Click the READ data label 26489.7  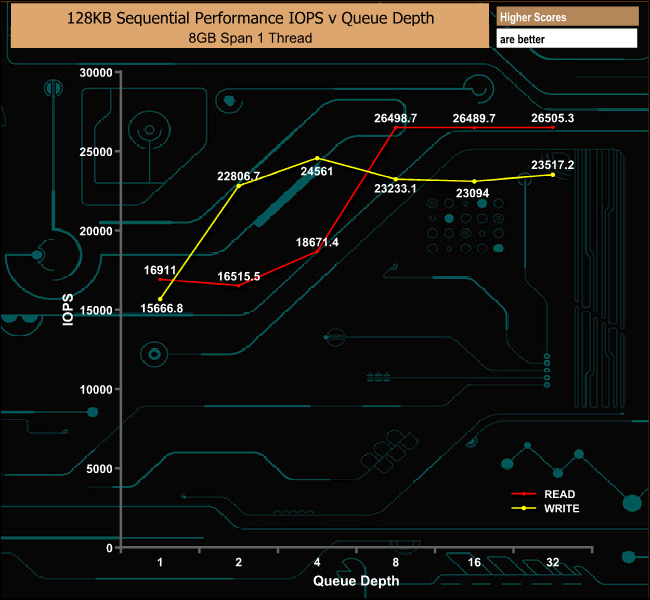point(474,119)
